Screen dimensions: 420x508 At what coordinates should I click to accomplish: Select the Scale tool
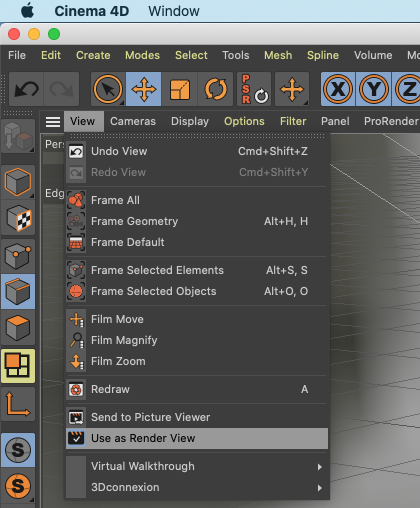(x=179, y=89)
